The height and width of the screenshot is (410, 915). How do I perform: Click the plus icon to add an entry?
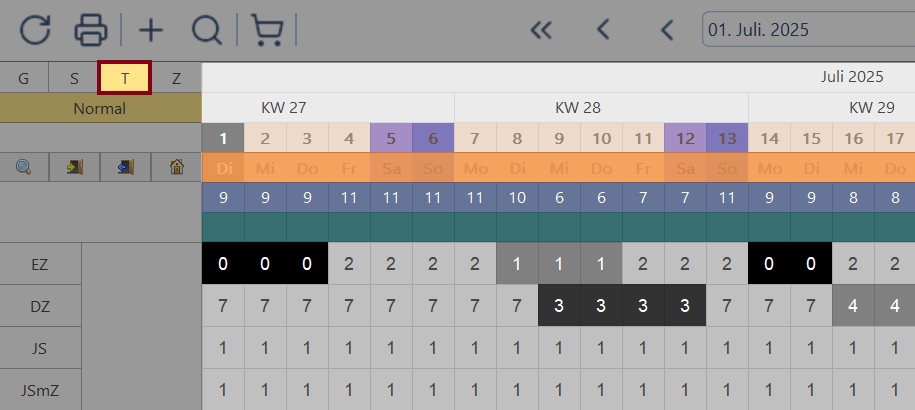pos(151,30)
